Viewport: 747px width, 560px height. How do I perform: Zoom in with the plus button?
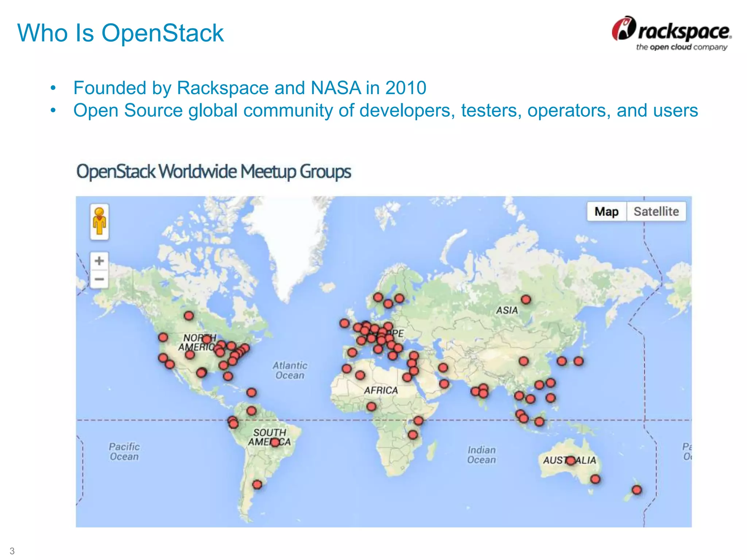click(x=99, y=261)
